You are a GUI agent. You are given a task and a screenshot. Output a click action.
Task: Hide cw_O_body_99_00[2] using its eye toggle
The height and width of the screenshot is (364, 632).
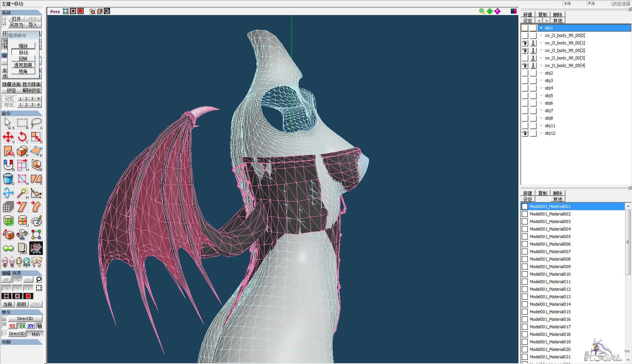[x=525, y=50]
